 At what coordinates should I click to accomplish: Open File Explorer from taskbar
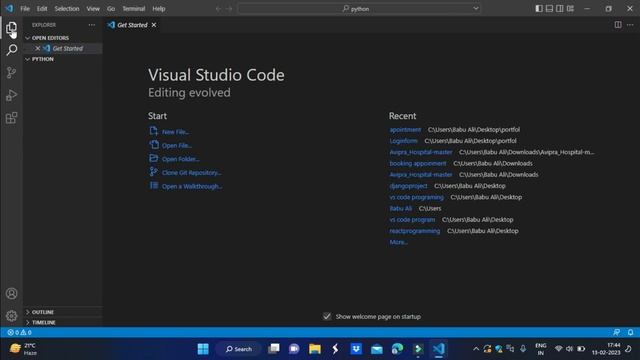(x=315, y=349)
